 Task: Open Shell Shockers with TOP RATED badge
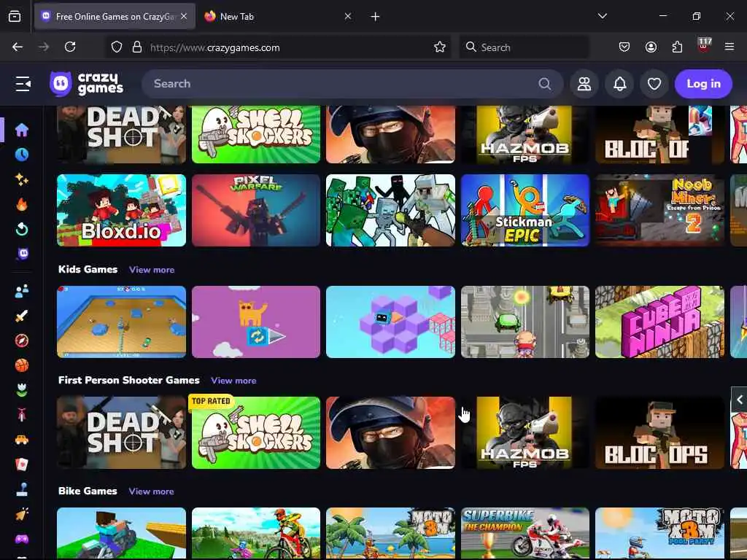click(256, 433)
